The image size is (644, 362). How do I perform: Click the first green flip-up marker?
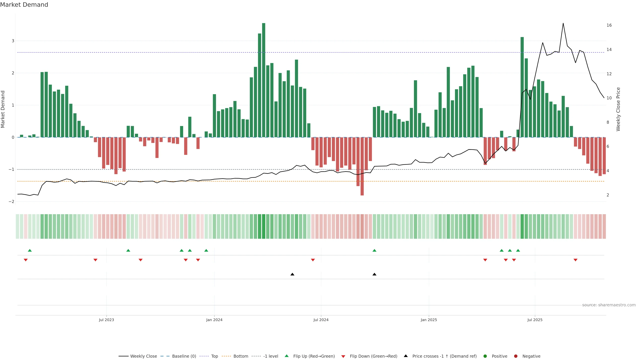30,250
